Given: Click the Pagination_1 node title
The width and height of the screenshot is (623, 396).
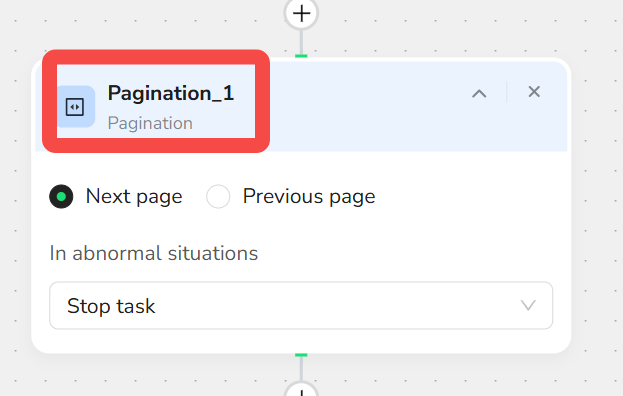Looking at the screenshot, I should click(171, 94).
